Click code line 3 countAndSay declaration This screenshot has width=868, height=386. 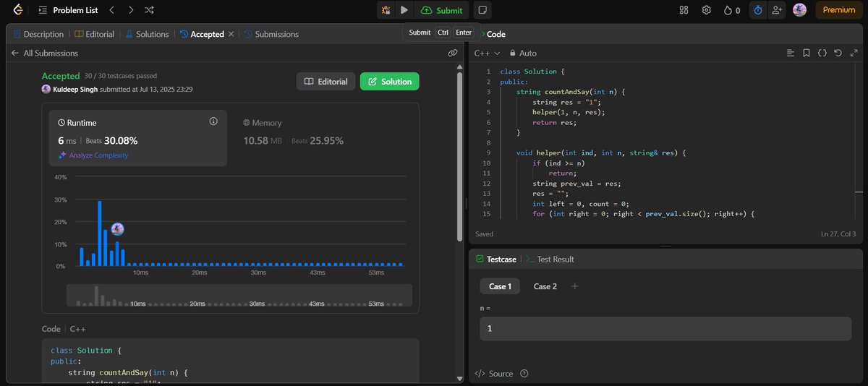571,92
